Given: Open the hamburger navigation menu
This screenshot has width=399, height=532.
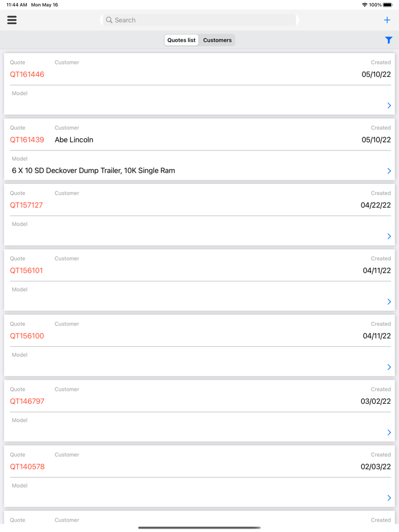Looking at the screenshot, I should tap(11, 20).
